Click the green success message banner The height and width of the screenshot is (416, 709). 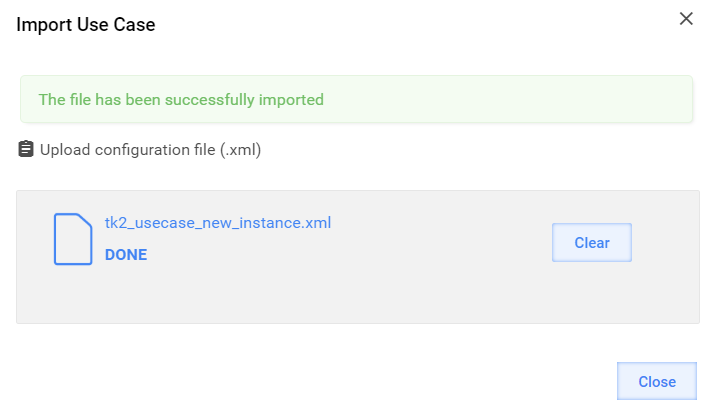(356, 99)
